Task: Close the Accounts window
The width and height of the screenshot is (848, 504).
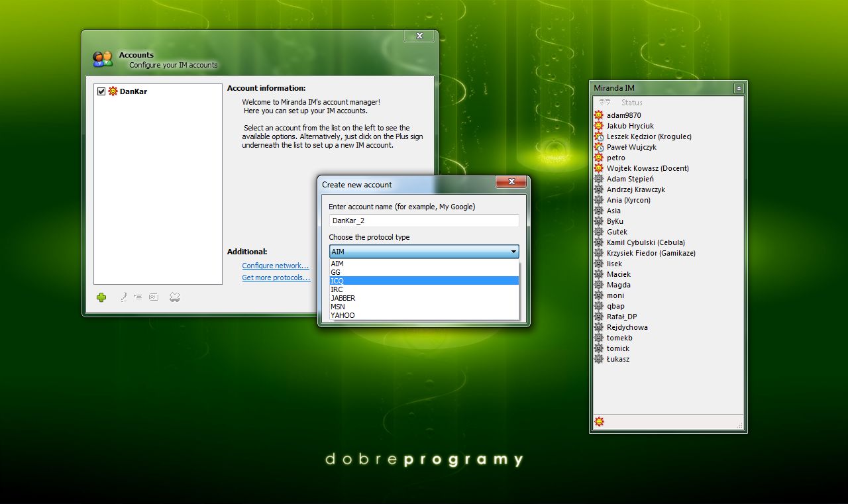Action: (419, 36)
